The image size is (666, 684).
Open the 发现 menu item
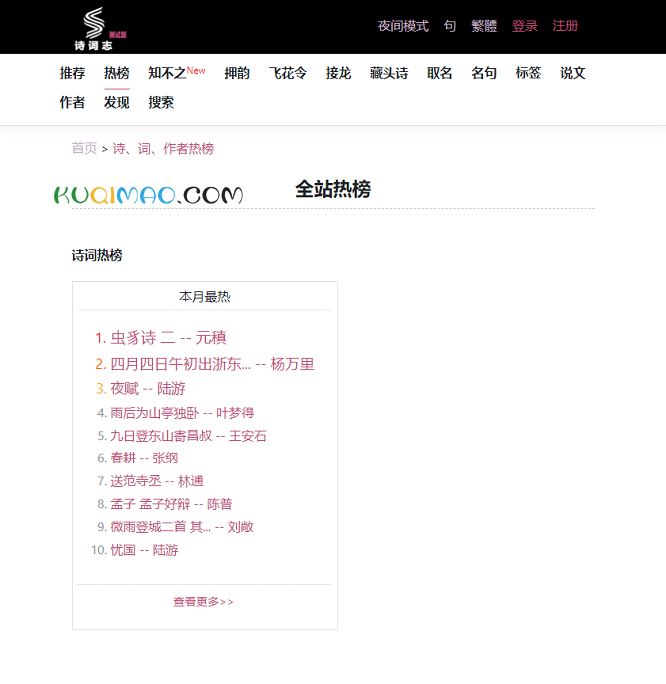(x=116, y=103)
